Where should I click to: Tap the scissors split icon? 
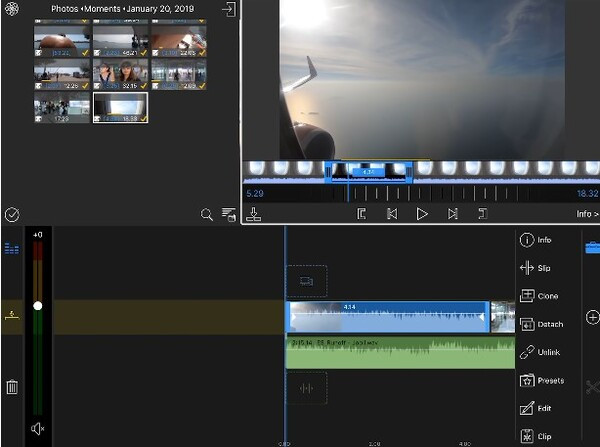click(x=593, y=387)
